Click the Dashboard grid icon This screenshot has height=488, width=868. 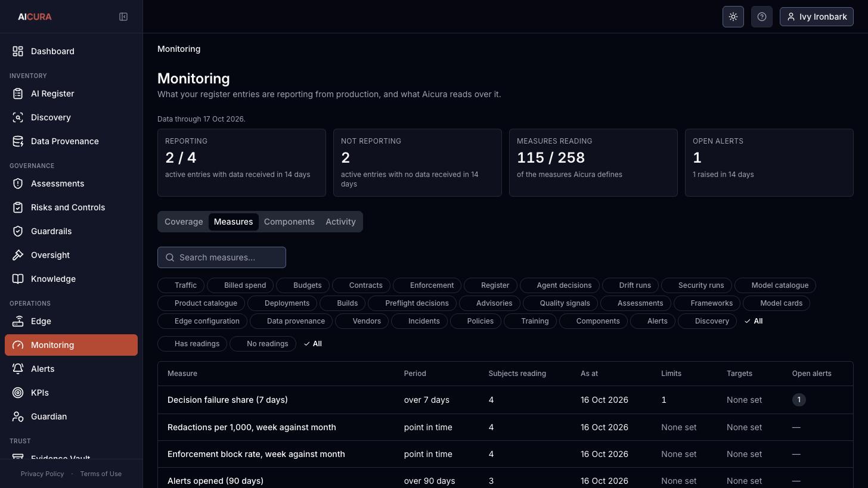pyautogui.click(x=18, y=51)
